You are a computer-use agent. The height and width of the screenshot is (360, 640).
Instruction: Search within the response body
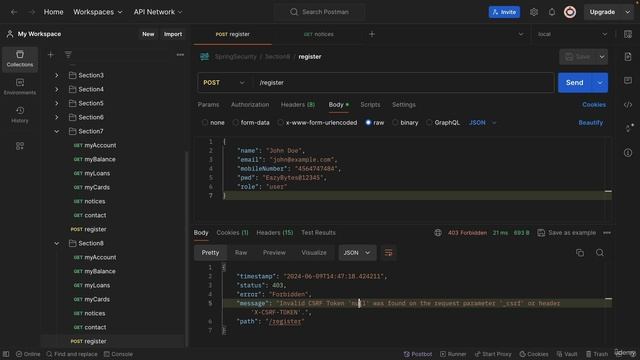[x=600, y=253]
